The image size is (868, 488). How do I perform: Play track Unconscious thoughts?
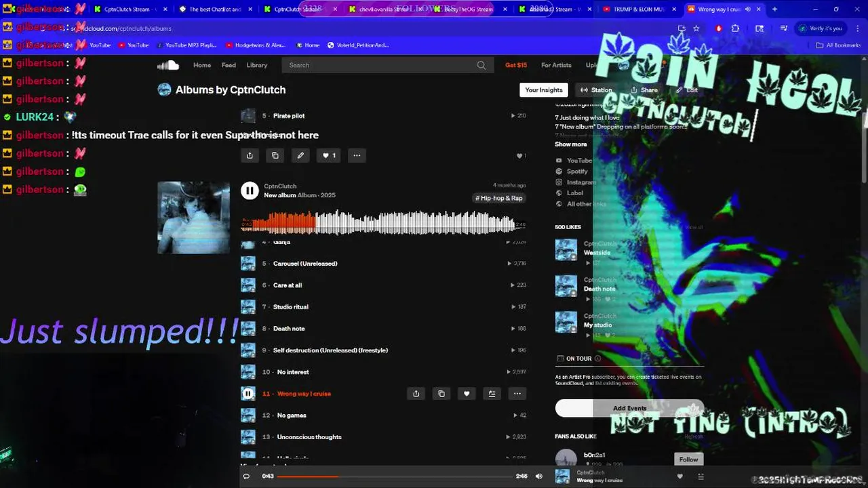309,437
